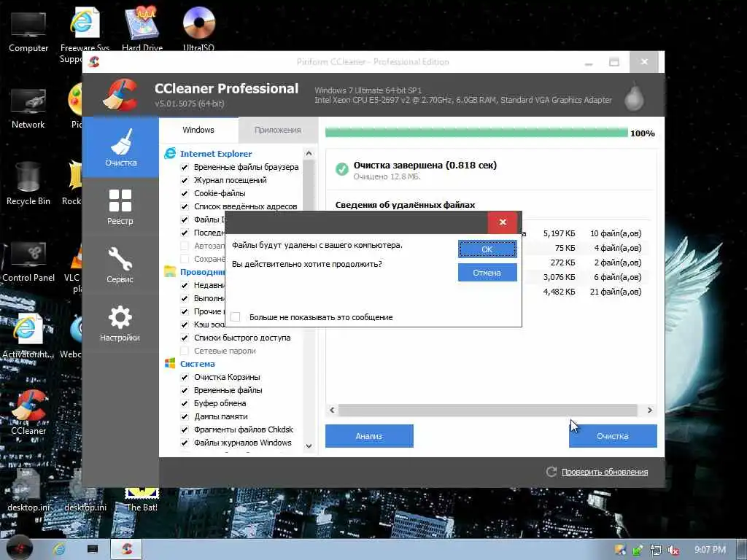
Task: Open the Реестр registry section
Action: pos(120,207)
